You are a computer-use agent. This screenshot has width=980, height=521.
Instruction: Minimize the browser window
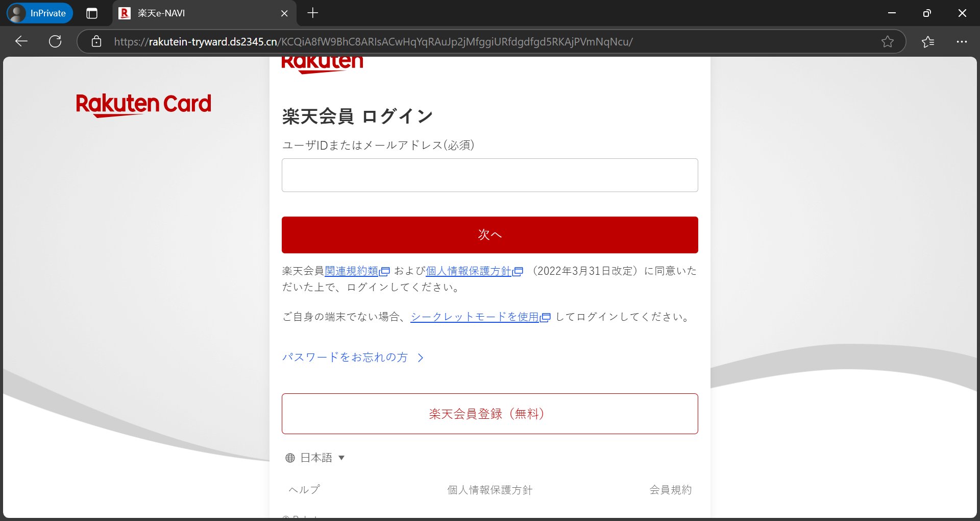[892, 13]
